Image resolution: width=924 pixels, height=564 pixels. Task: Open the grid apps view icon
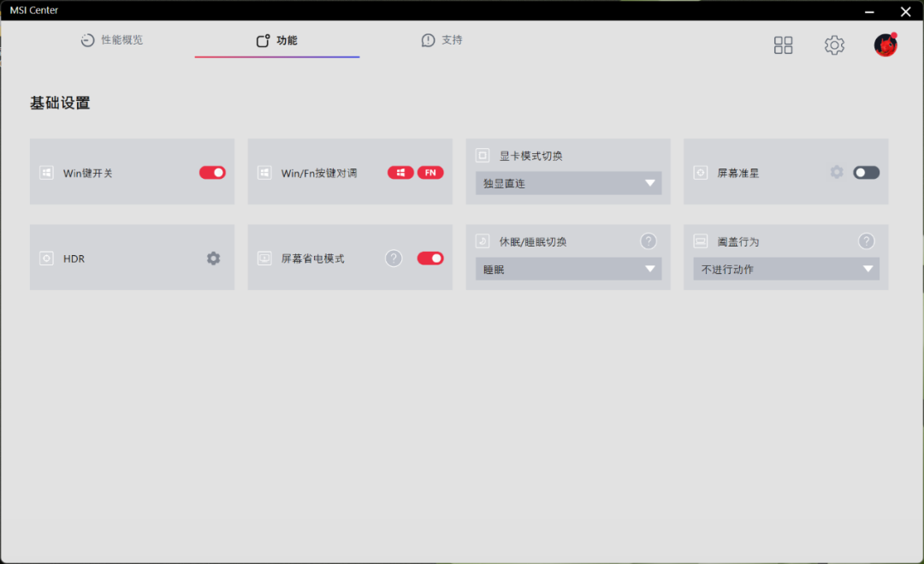tap(783, 45)
